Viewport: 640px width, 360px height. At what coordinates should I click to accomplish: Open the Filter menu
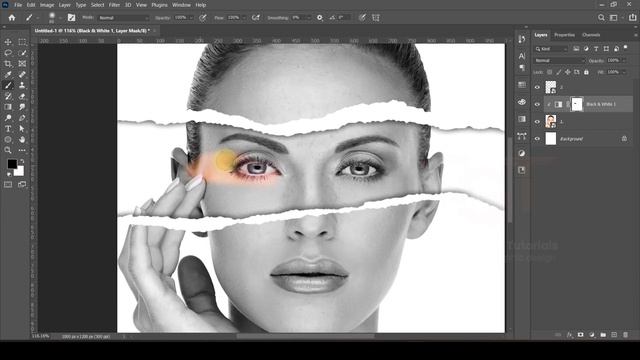(114, 5)
